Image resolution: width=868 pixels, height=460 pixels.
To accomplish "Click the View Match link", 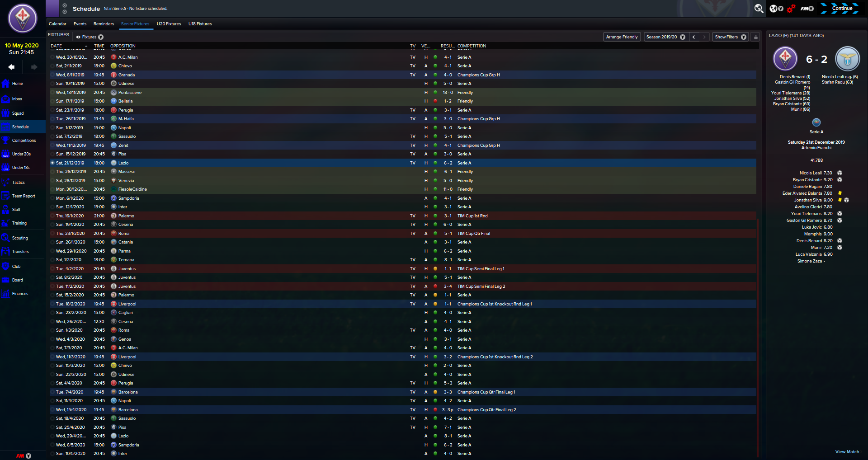I will pos(847,452).
